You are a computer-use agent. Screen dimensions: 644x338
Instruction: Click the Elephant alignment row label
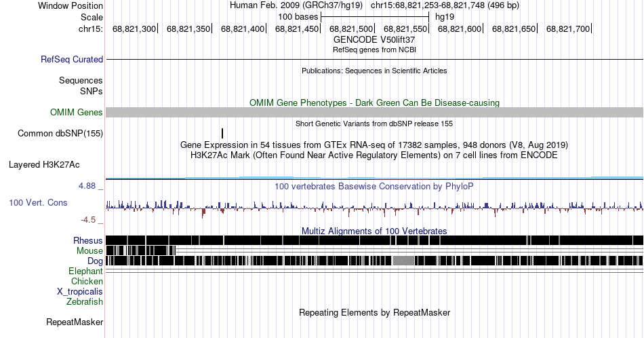(85, 271)
